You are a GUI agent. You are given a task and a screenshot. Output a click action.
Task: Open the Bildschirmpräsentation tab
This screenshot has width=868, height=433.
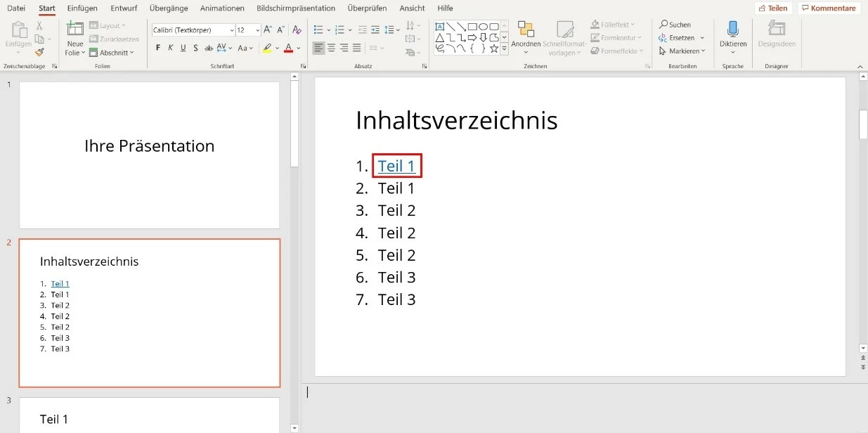pos(297,8)
